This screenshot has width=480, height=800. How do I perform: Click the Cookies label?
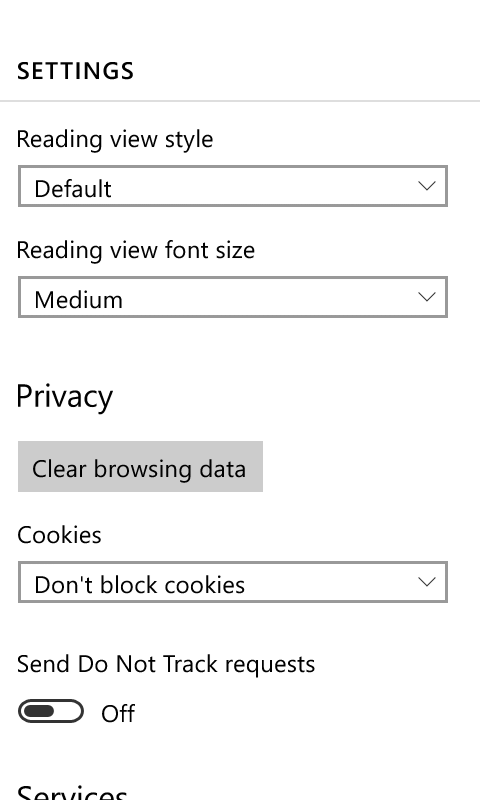pyautogui.click(x=59, y=535)
